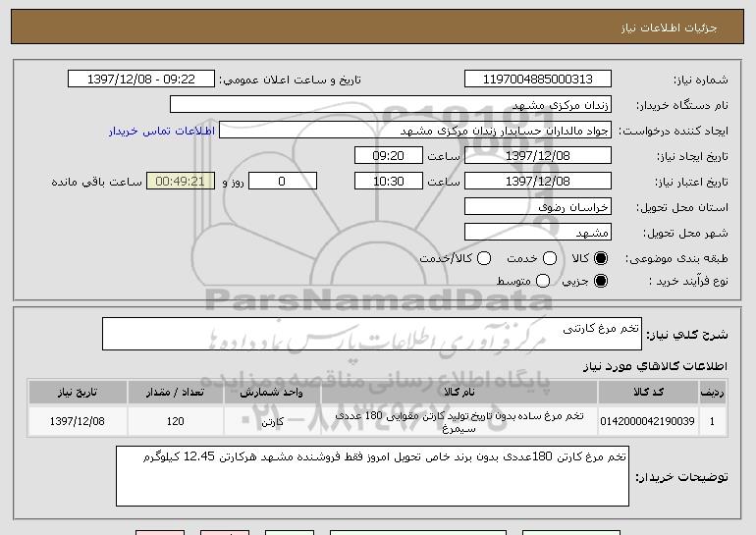
Task: Click the تعداد / مقدار column header
Action: pyautogui.click(x=176, y=393)
